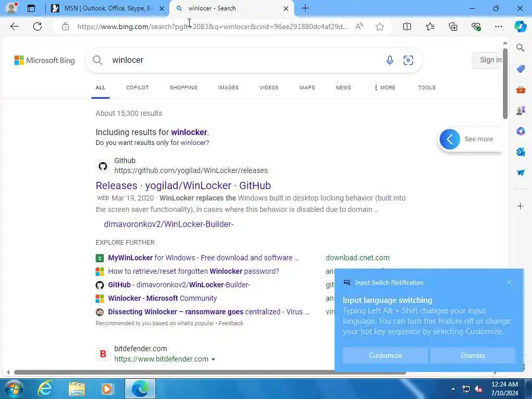Viewport: 532px width, 399px height.
Task: Open the sidebar Tools briefcase icon
Action: click(x=521, y=90)
